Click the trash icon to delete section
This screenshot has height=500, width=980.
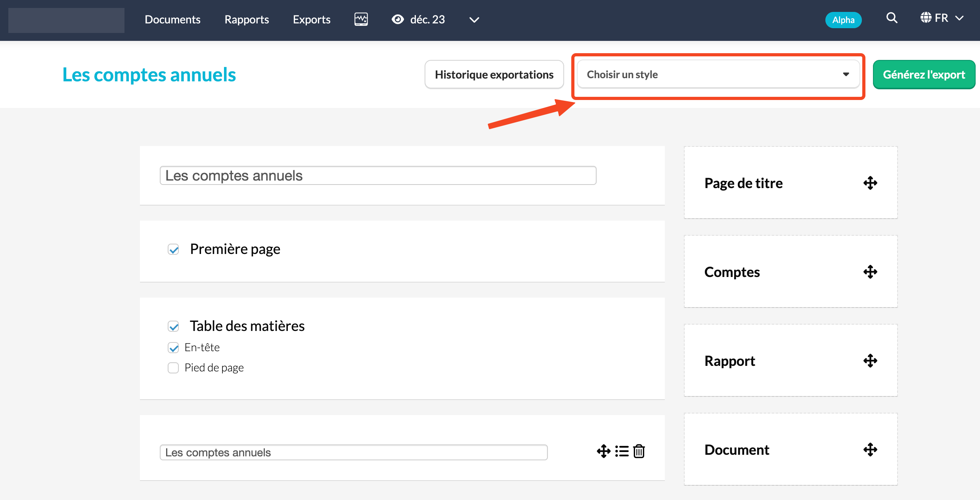tap(639, 451)
